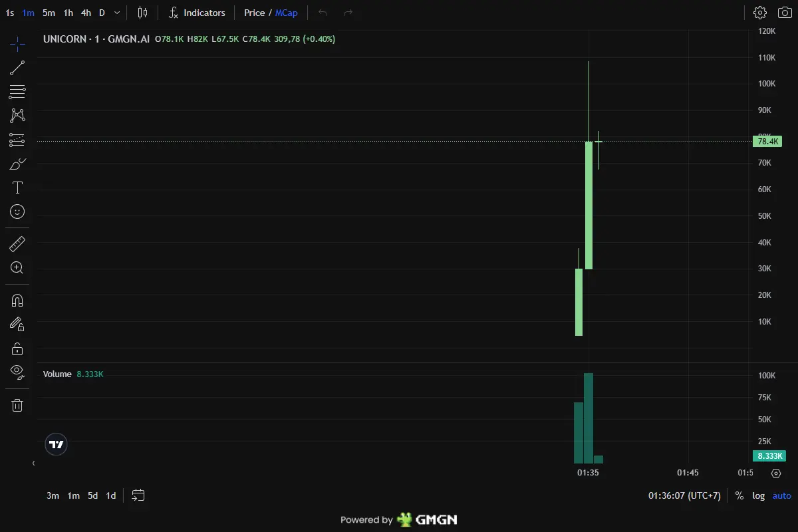This screenshot has height=532, width=798.
Task: Set date range to 5d
Action: click(x=93, y=495)
